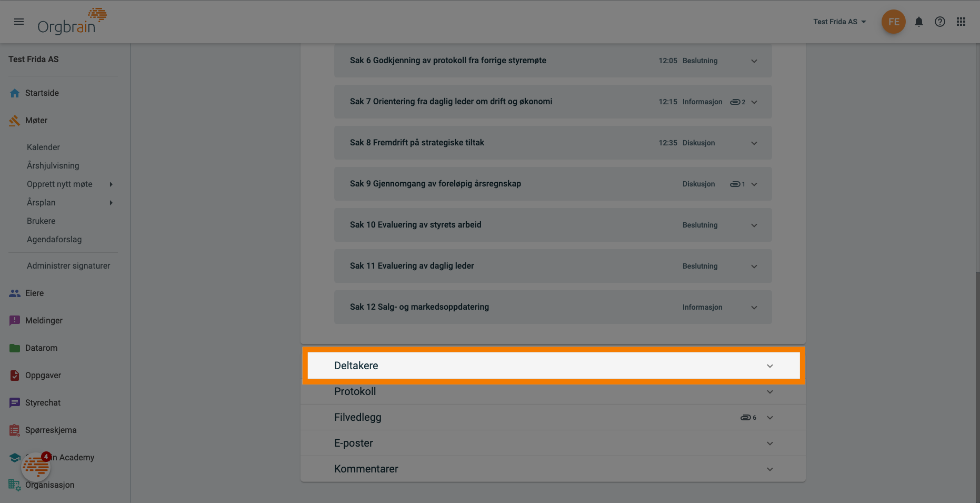The height and width of the screenshot is (503, 980).
Task: Open Administrer signaturer
Action: tap(68, 266)
